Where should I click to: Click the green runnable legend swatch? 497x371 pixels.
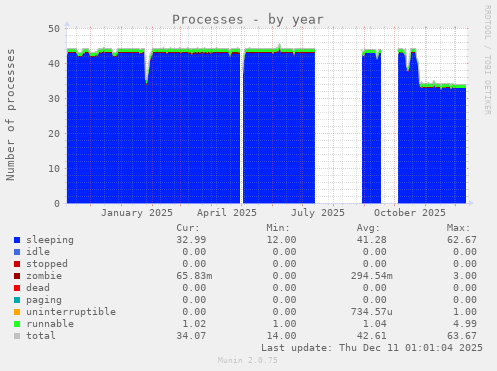pos(17,324)
